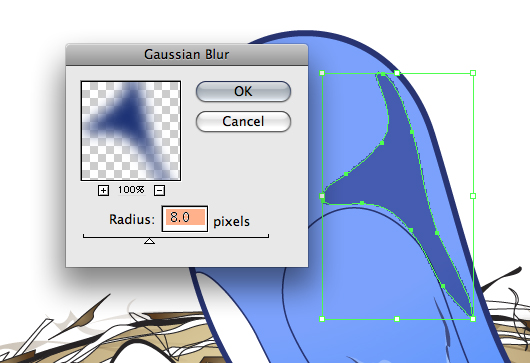The image size is (530, 363).
Task: Click bottom-right bounding box handle of selection
Action: point(473,319)
